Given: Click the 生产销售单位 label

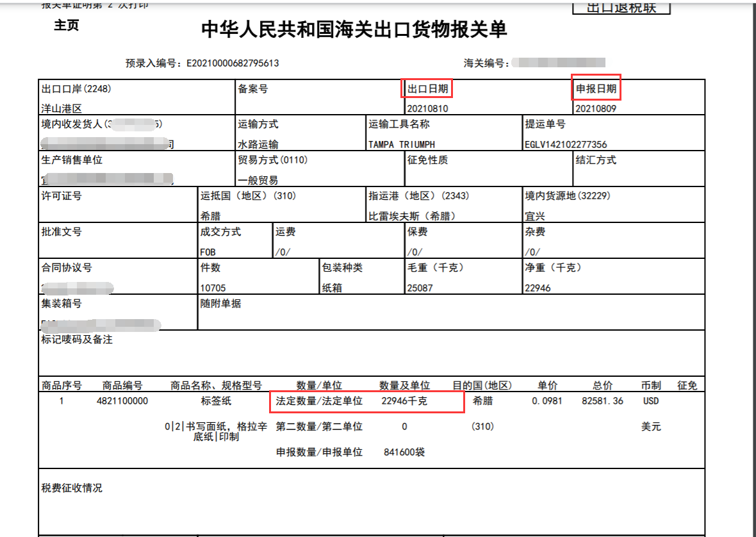Looking at the screenshot, I should [x=72, y=160].
